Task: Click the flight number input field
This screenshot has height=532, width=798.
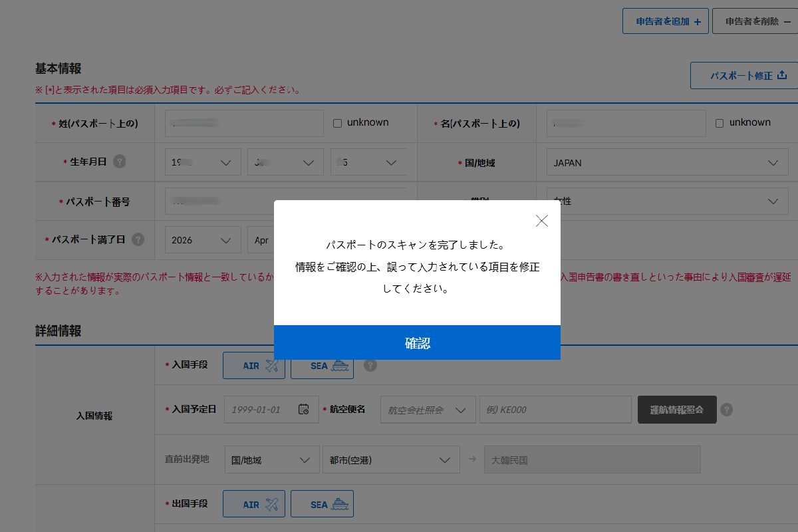Action: coord(555,410)
